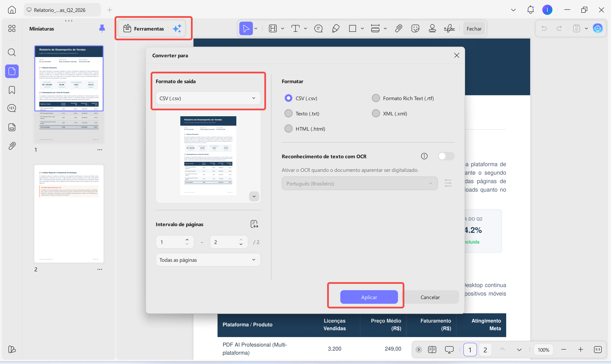Image resolution: width=611 pixels, height=364 pixels.
Task: Go to the Home icon
Action: [12, 10]
